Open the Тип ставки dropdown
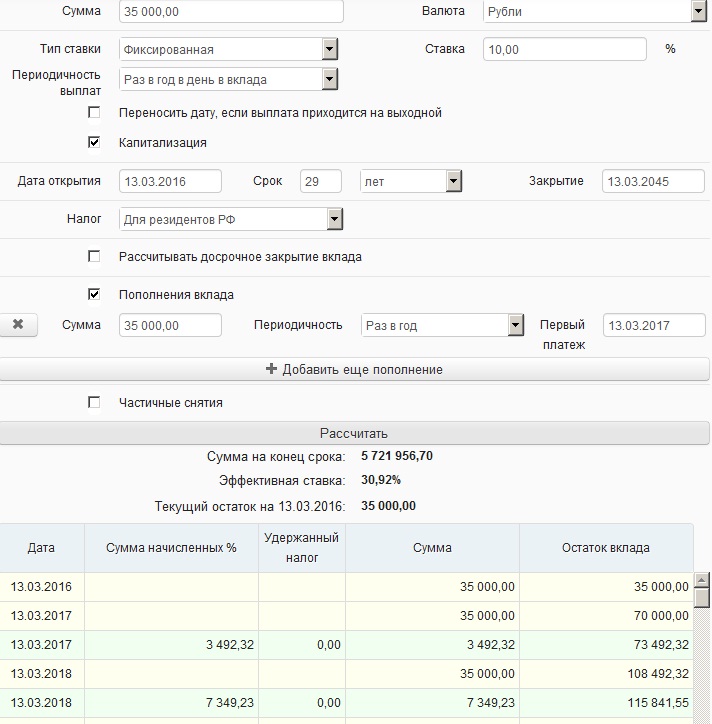 330,49
